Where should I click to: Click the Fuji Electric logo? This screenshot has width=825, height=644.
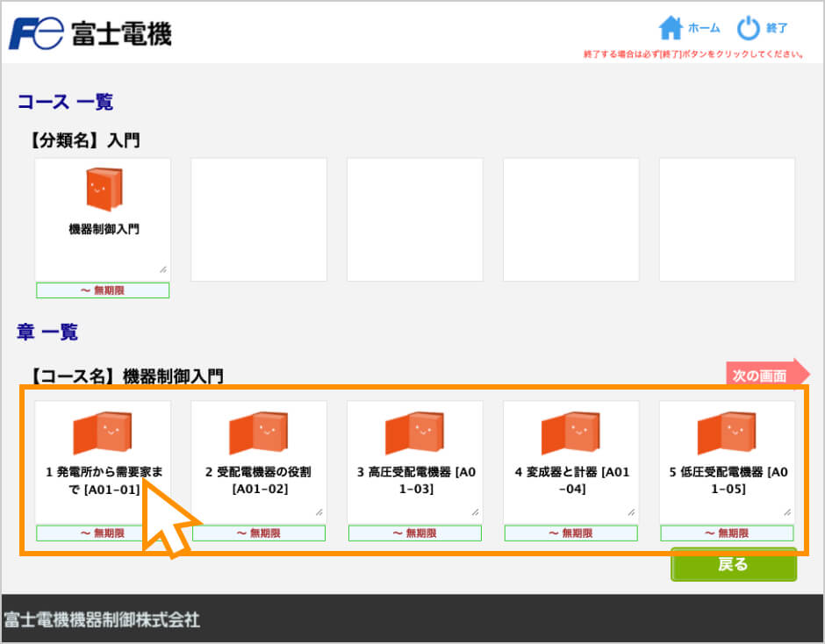90,33
